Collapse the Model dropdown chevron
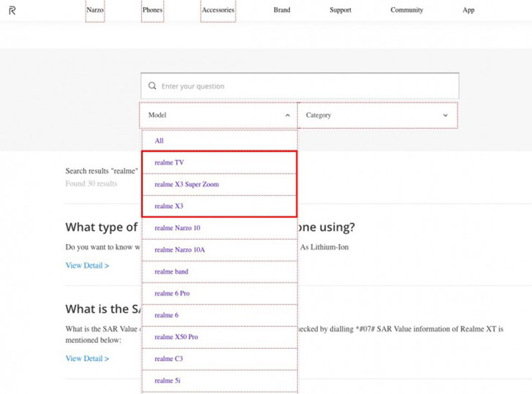Viewport: 532px width, 394px height. click(x=287, y=116)
